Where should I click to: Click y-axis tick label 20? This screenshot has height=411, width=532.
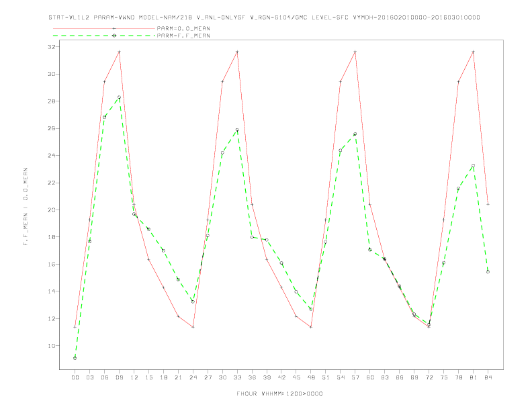click(x=52, y=210)
